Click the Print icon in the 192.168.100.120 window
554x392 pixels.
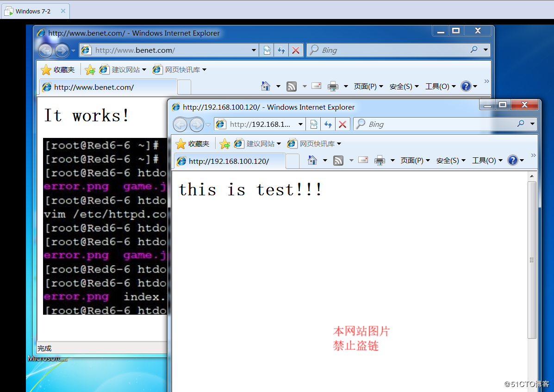380,160
